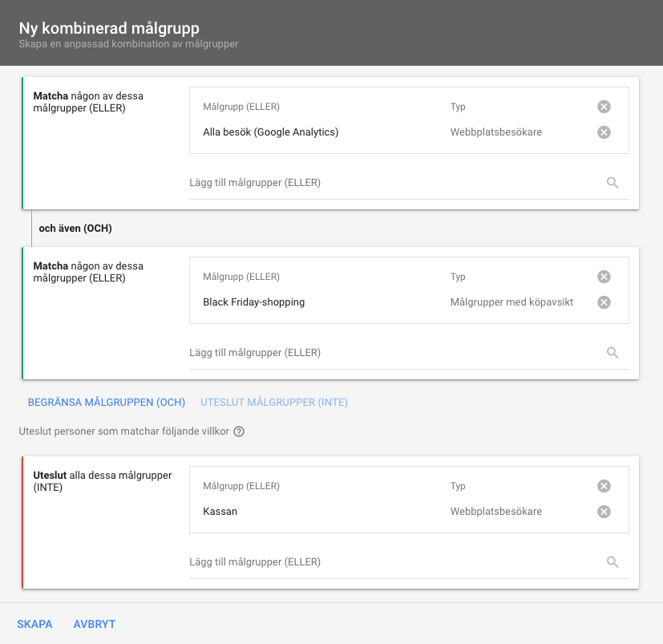Click search icon in excluded audience group
The image size is (663, 644).
(x=612, y=562)
